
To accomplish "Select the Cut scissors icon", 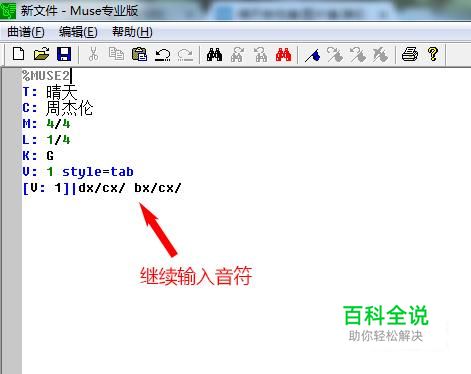I will pos(94,54).
